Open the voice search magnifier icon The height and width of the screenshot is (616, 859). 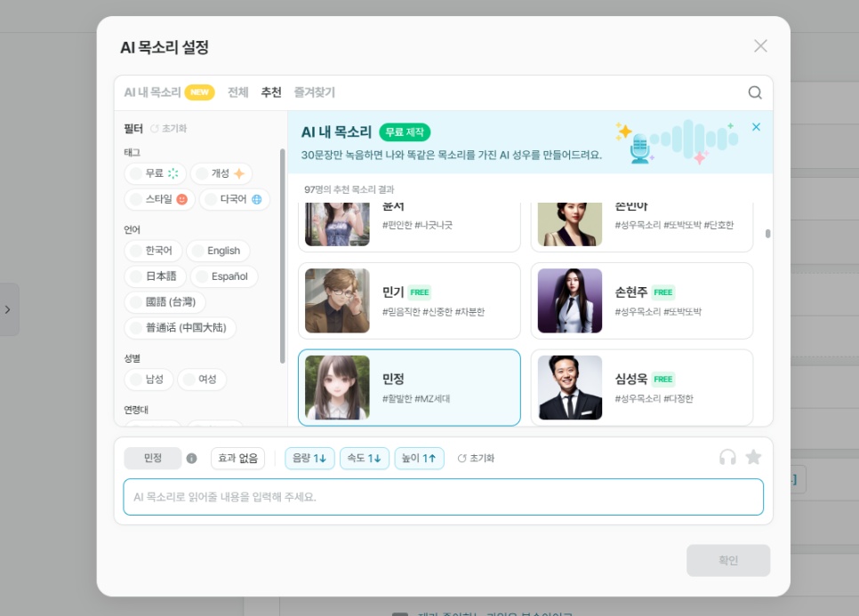point(755,92)
